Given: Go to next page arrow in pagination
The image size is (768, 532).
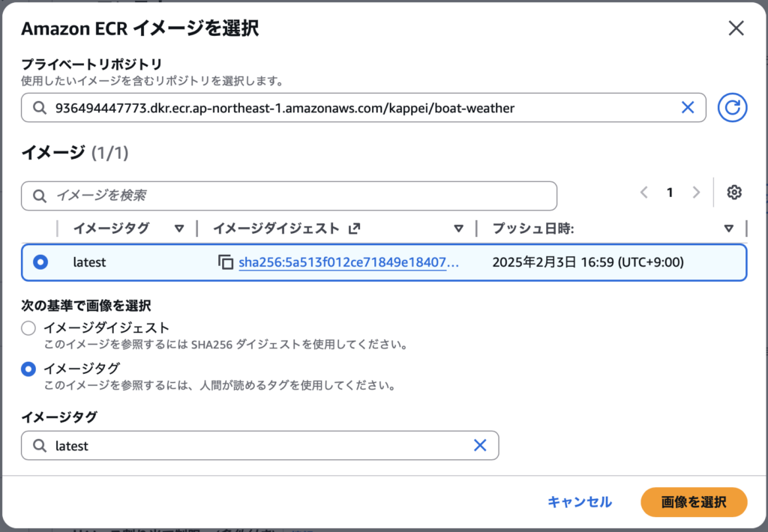Looking at the screenshot, I should [696, 193].
